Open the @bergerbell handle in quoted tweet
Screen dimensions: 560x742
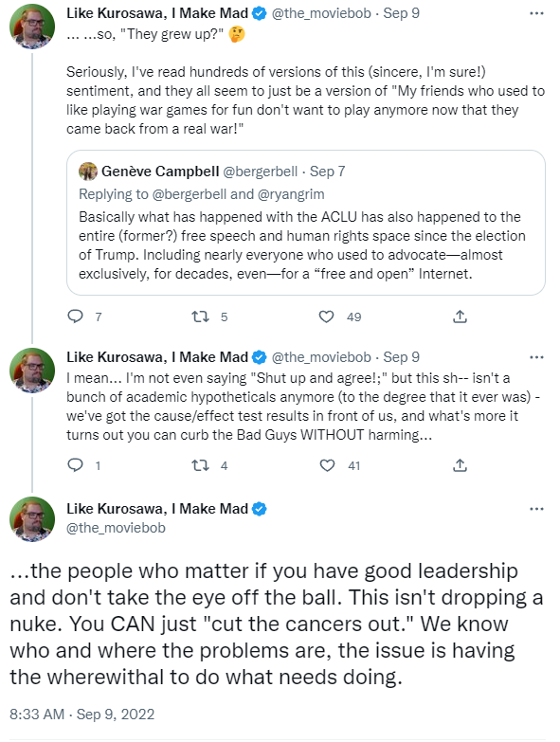(261, 172)
